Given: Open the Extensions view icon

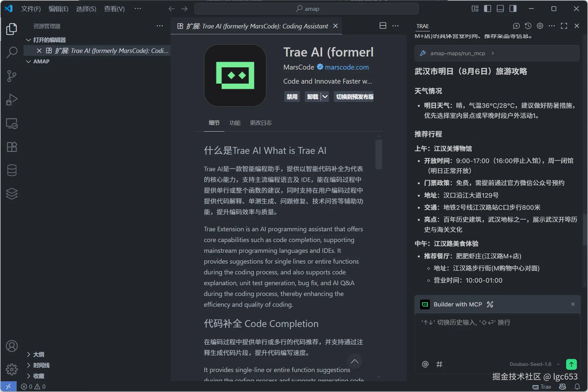Looking at the screenshot, I should pos(12,147).
